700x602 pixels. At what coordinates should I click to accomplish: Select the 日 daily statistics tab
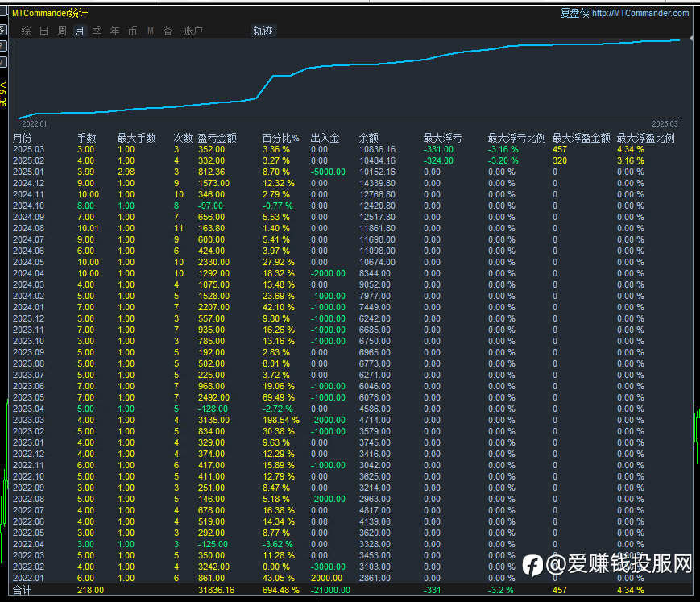(43, 31)
